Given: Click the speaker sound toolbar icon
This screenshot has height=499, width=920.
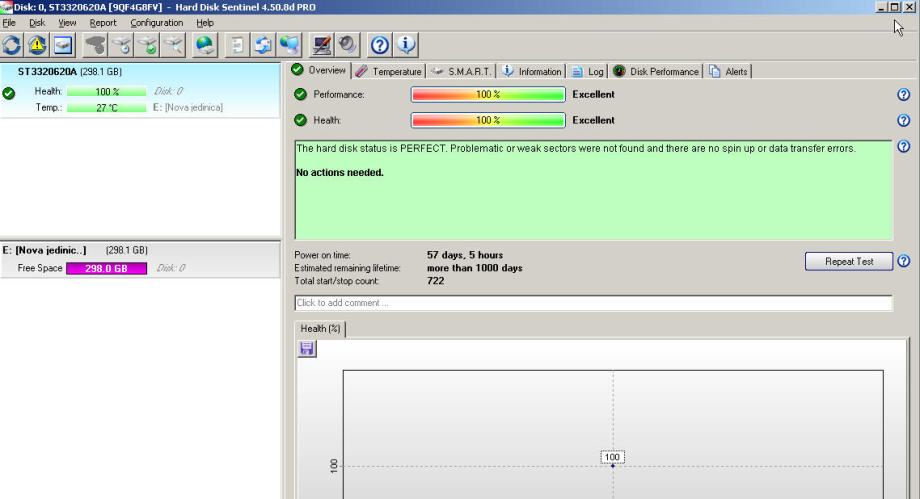Looking at the screenshot, I should click(347, 45).
